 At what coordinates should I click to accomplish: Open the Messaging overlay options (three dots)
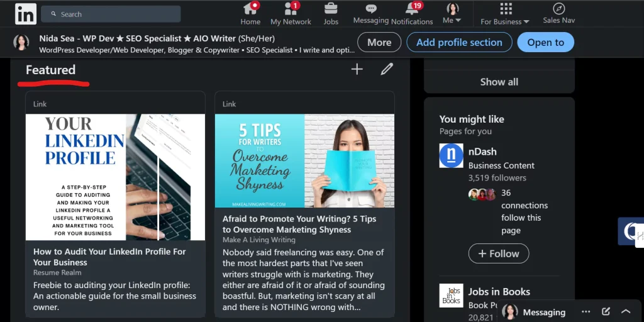(x=586, y=312)
